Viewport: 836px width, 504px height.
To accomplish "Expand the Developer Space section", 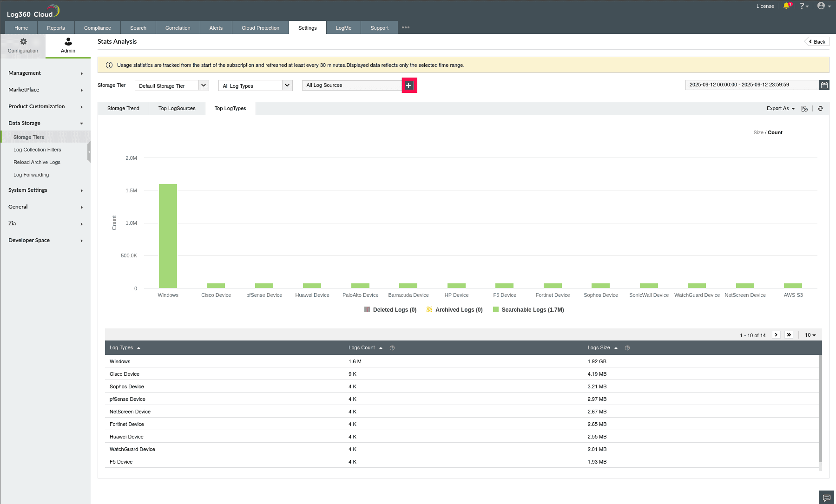I will point(46,240).
